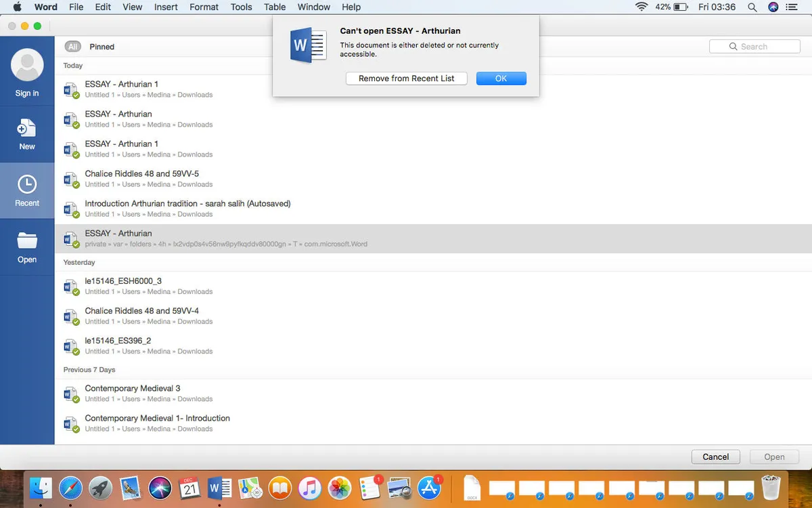Open the Apple menu
Viewport: 812px width, 508px height.
(18, 7)
